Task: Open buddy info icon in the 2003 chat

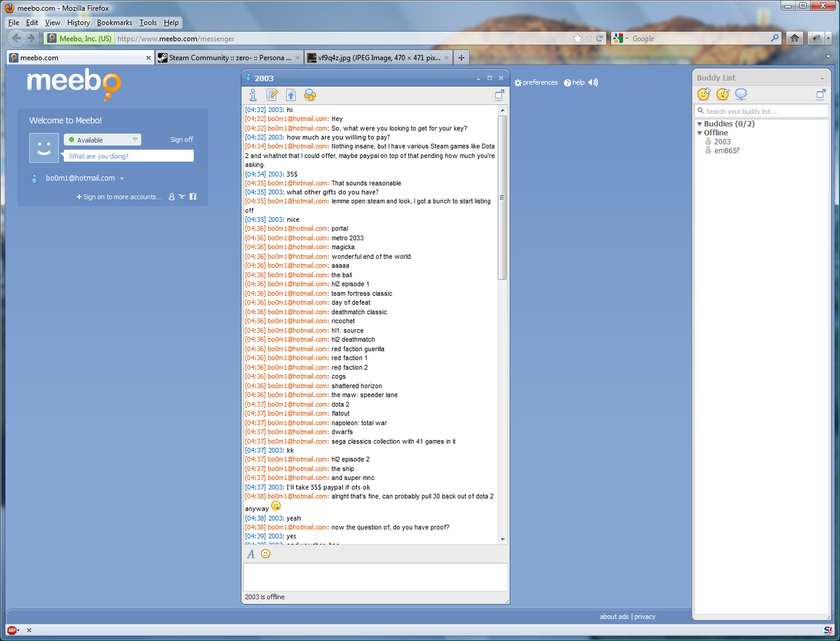Action: [x=253, y=95]
